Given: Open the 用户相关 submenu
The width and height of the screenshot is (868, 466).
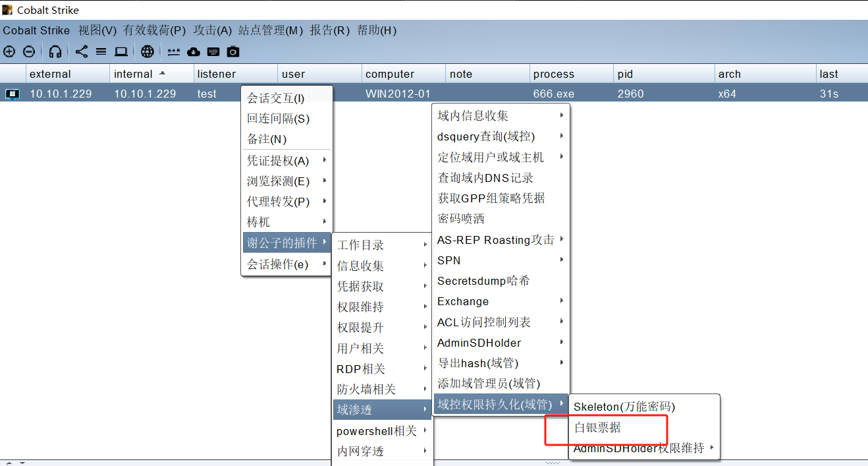Looking at the screenshot, I should point(382,348).
